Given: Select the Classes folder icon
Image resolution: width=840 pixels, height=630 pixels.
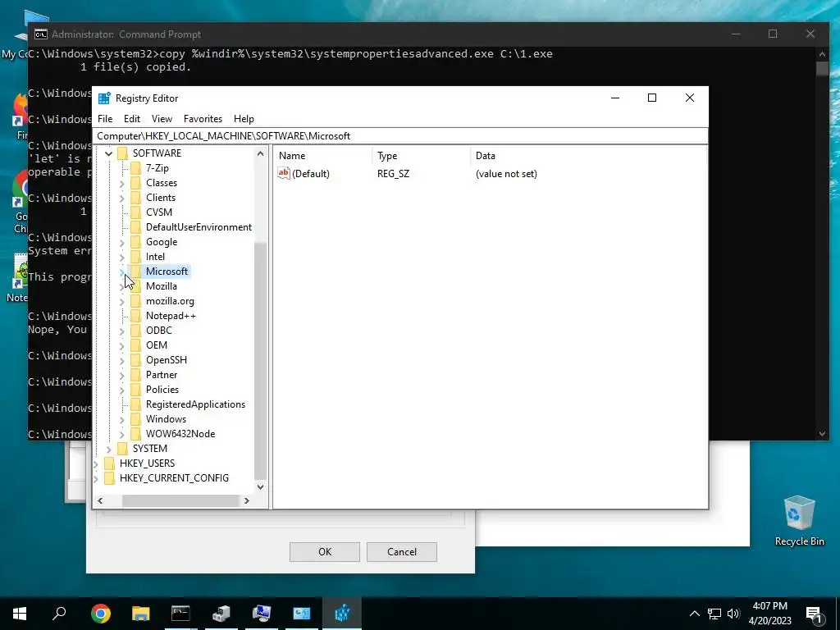Looking at the screenshot, I should pyautogui.click(x=136, y=183).
